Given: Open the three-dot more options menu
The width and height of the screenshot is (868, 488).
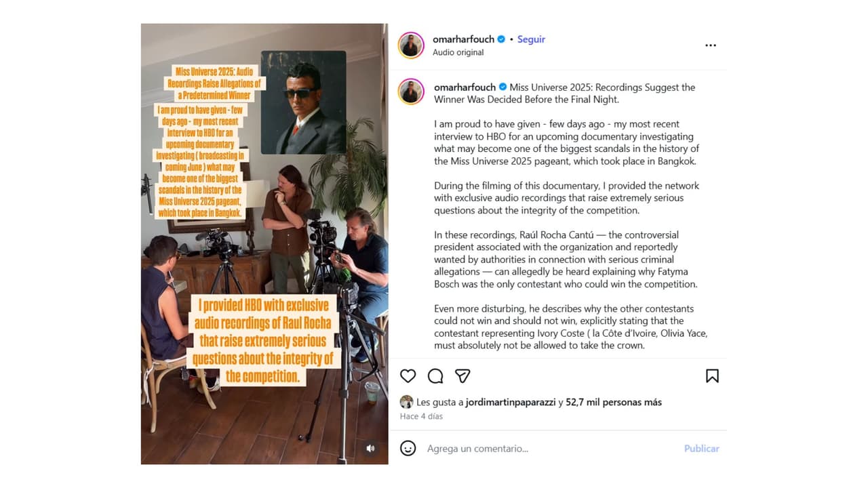Looking at the screenshot, I should [x=710, y=45].
